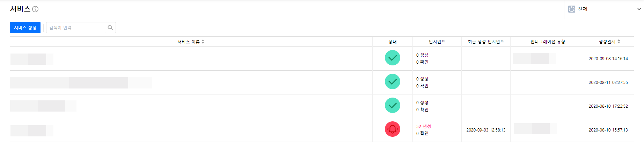Click the search magnifier icon
644x142 pixels.
[110, 28]
